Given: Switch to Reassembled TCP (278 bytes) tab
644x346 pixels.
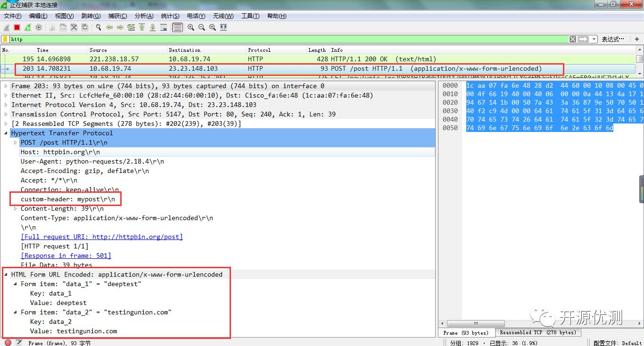Looking at the screenshot, I should [538, 332].
